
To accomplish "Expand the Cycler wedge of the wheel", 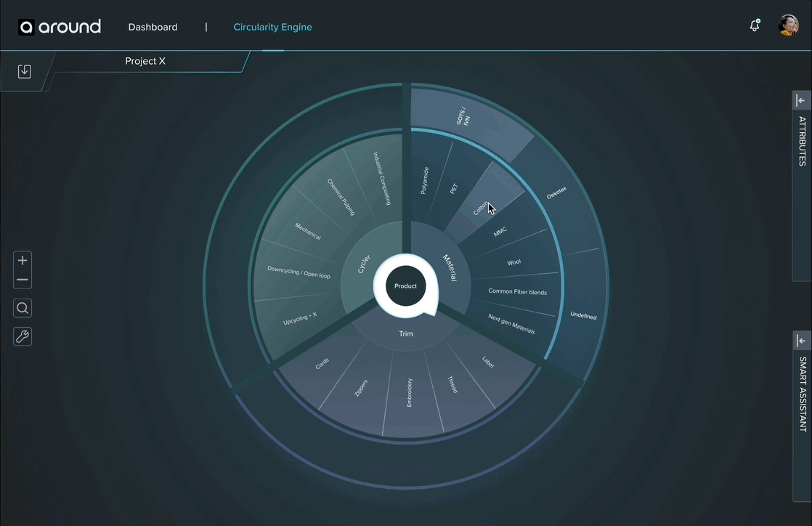I will [363, 263].
